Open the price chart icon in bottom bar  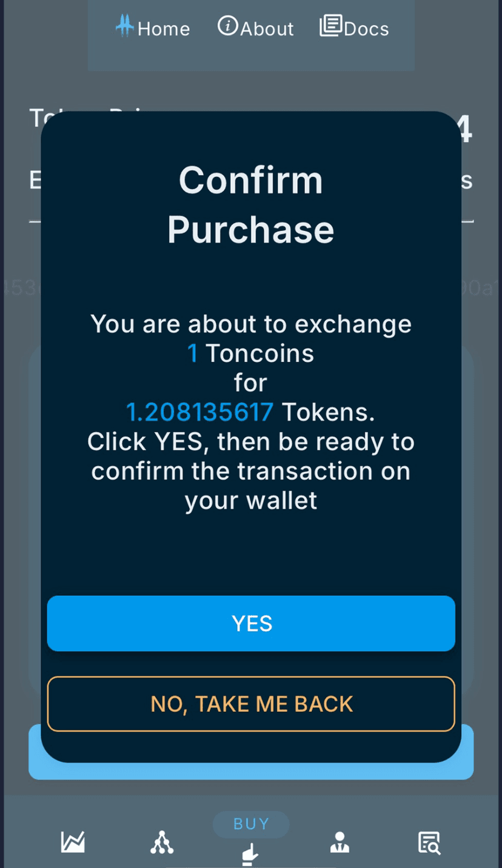click(x=73, y=842)
